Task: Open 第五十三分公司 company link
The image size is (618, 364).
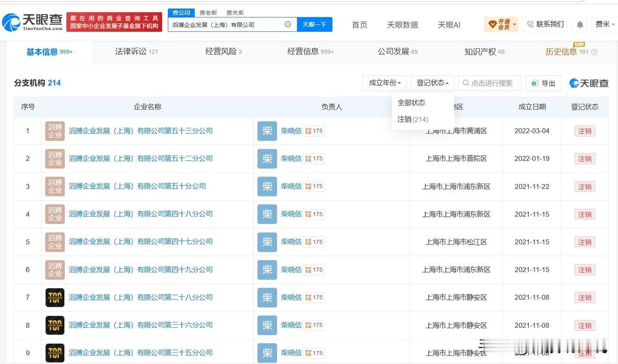Action: pyautogui.click(x=140, y=131)
